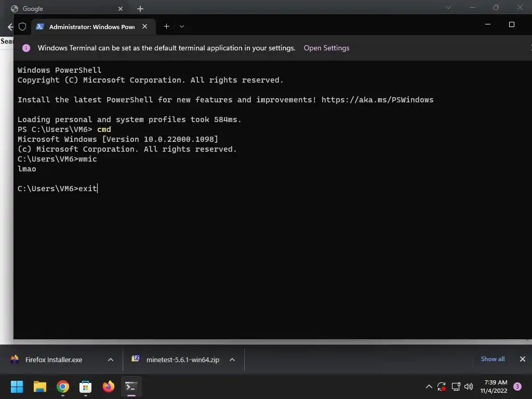Screen dimensions: 532x399
Task: Expand the terminal profile dropdown chevron
Action: (x=182, y=26)
